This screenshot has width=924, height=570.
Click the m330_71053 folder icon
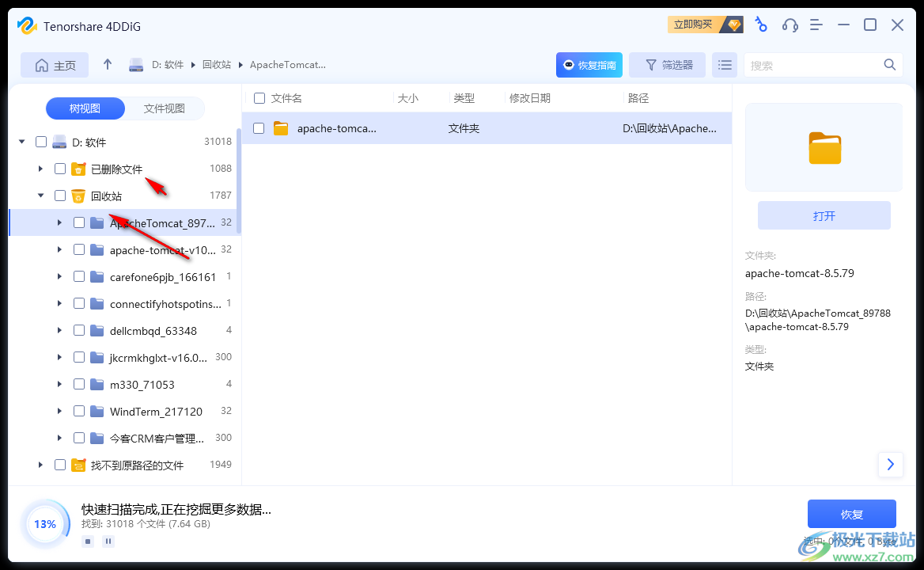coord(97,384)
